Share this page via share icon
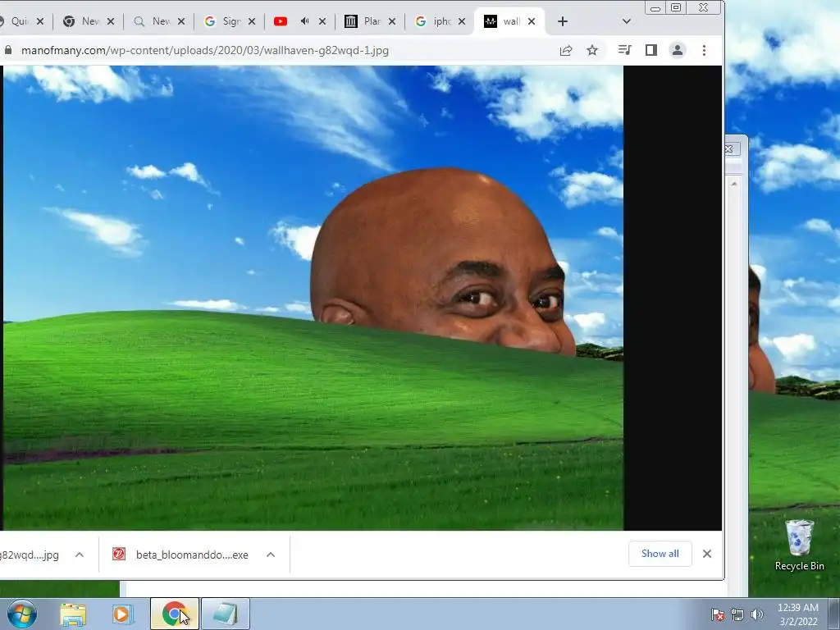840x630 pixels. [x=566, y=50]
